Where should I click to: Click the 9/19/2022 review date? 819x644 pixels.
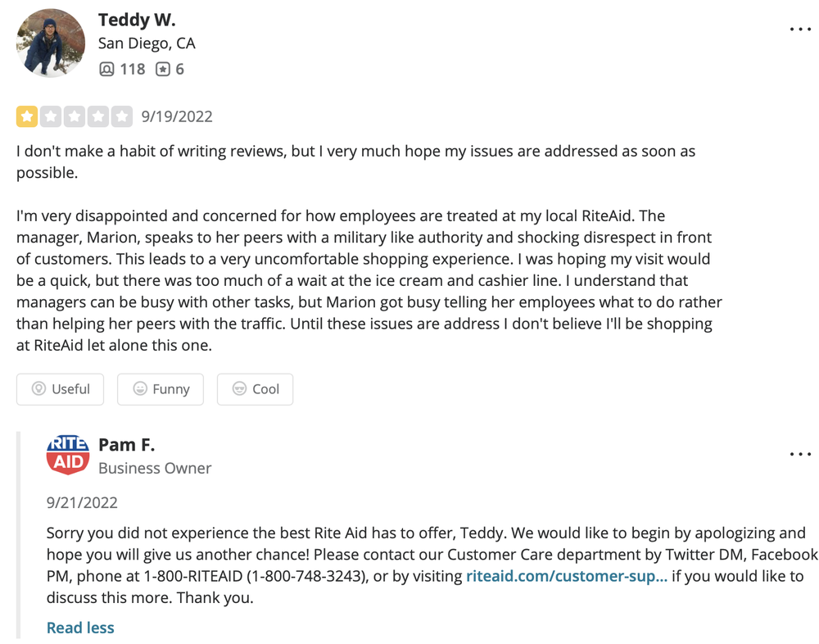click(x=177, y=116)
